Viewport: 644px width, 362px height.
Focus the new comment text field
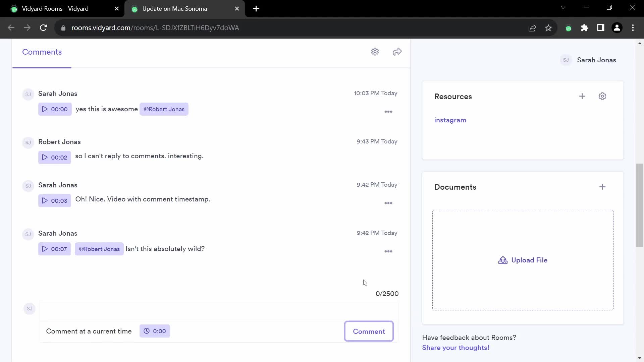[x=219, y=310]
